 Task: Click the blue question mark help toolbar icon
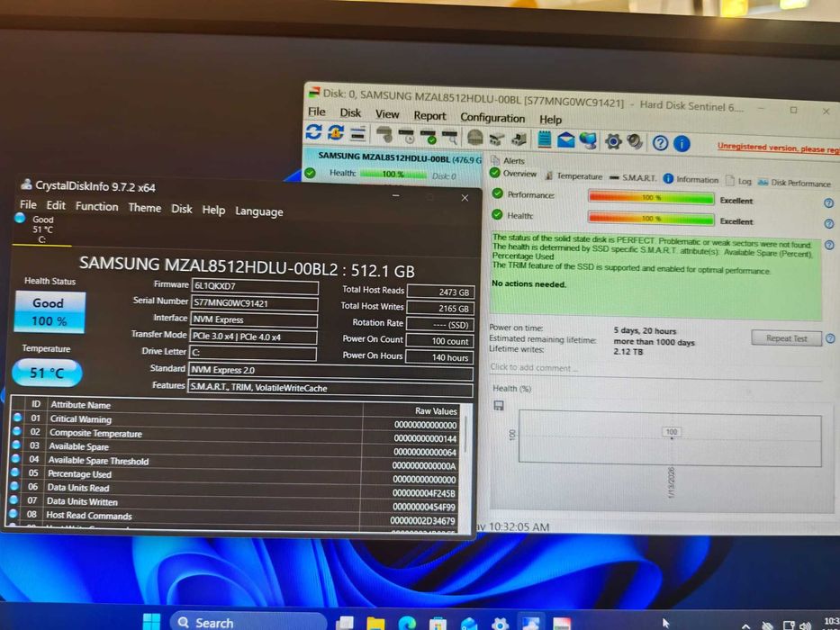[x=660, y=143]
